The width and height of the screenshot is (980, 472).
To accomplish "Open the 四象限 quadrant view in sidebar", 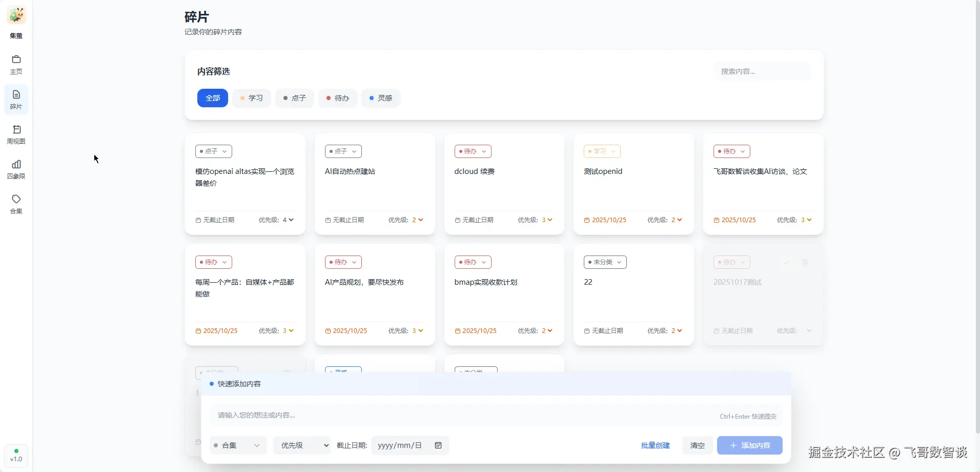I will tap(16, 169).
